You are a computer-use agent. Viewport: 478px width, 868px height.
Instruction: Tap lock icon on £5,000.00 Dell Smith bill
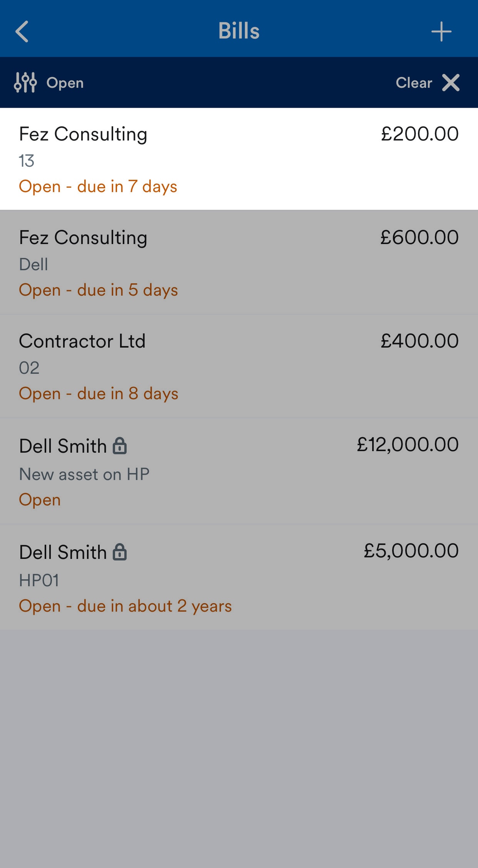pos(120,552)
